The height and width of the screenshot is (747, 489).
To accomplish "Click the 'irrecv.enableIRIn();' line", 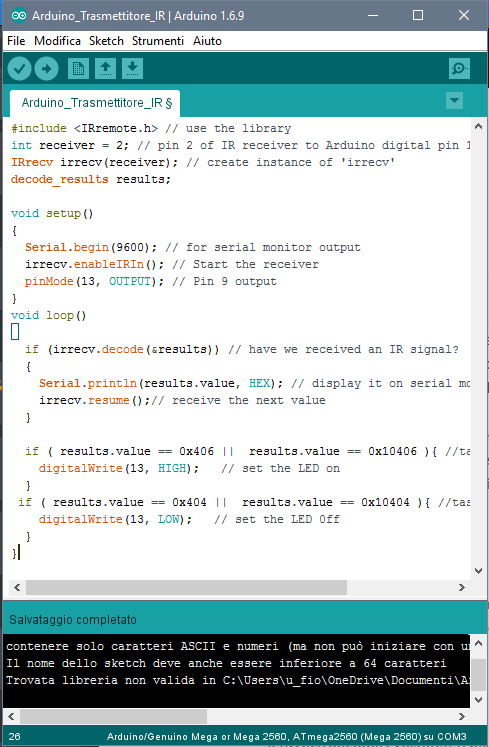I will [172, 264].
